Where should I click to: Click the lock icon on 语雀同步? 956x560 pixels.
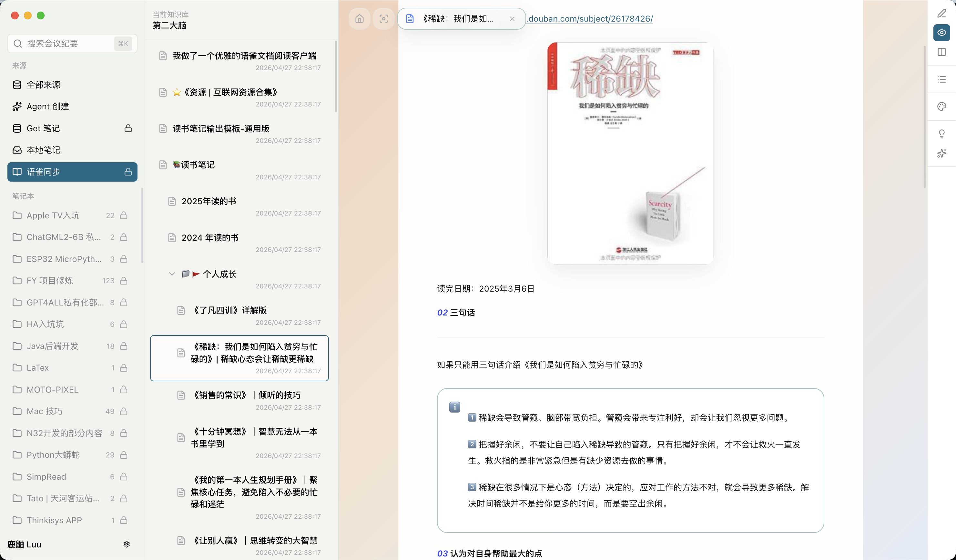[128, 172]
